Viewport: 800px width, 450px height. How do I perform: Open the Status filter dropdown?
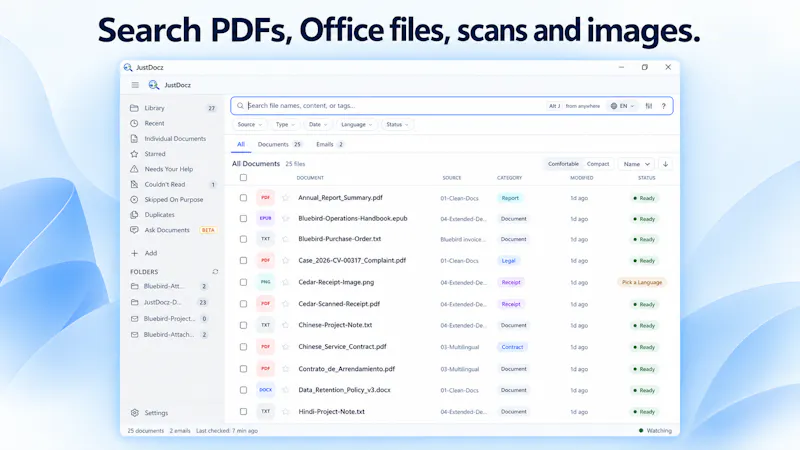point(397,124)
